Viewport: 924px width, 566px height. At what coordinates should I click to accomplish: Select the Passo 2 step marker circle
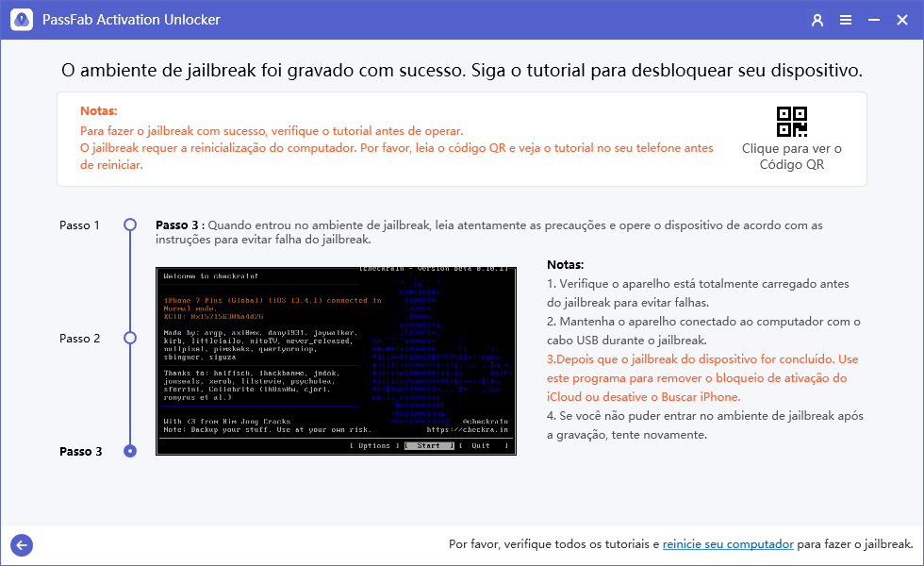[x=129, y=338]
